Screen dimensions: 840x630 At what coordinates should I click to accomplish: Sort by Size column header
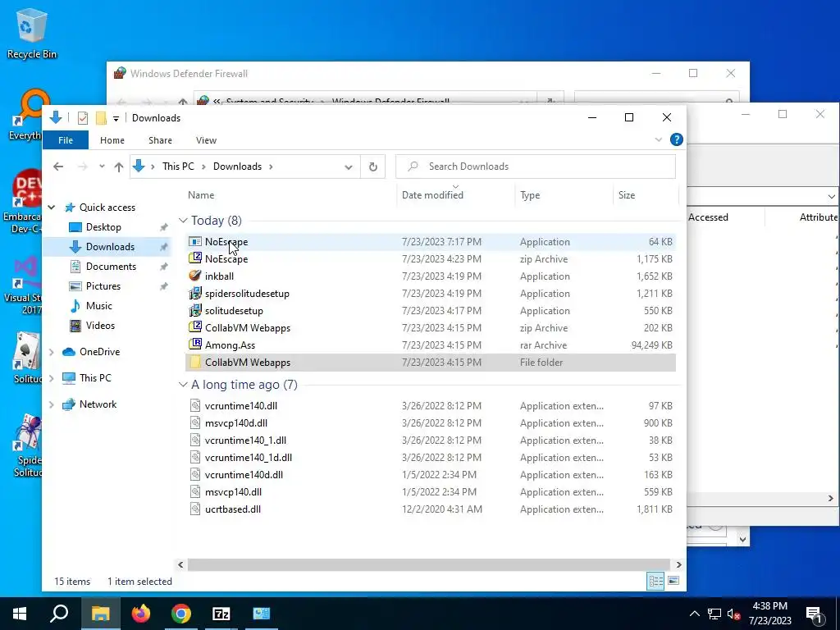(x=627, y=195)
